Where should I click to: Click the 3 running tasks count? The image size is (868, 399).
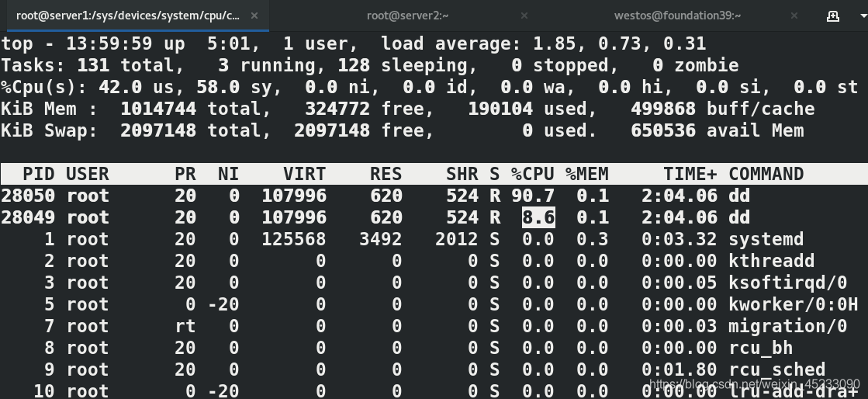pyautogui.click(x=223, y=65)
